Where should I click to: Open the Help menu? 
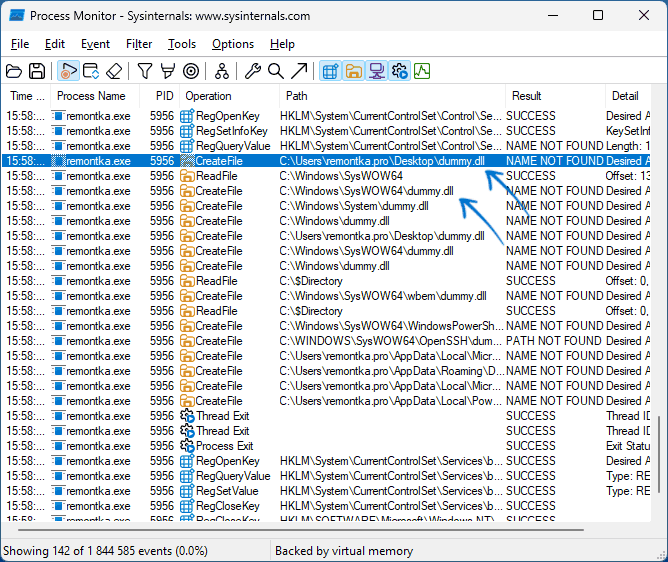282,44
